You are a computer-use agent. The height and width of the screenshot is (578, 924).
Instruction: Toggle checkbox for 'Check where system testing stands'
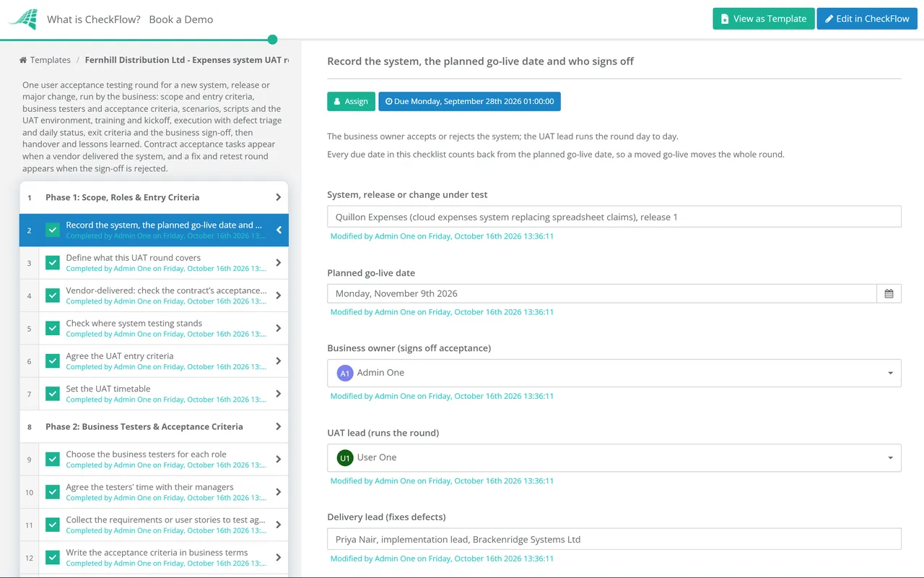(53, 328)
